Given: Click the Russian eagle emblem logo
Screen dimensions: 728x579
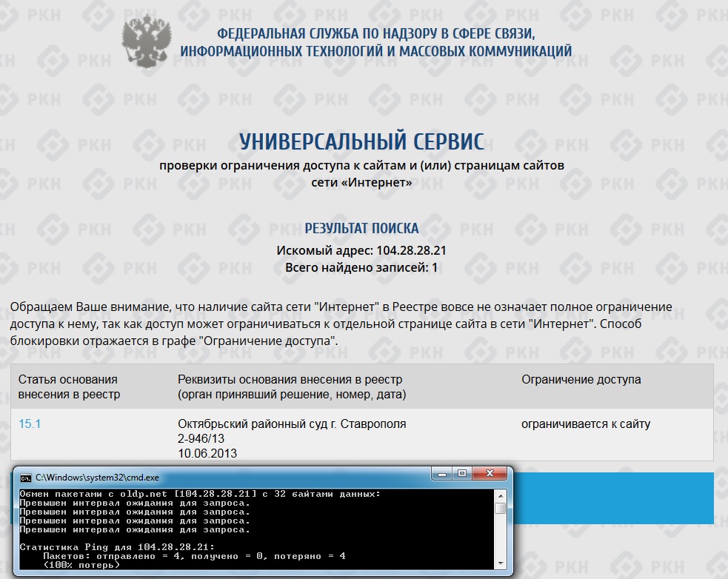Looking at the screenshot, I should (147, 41).
